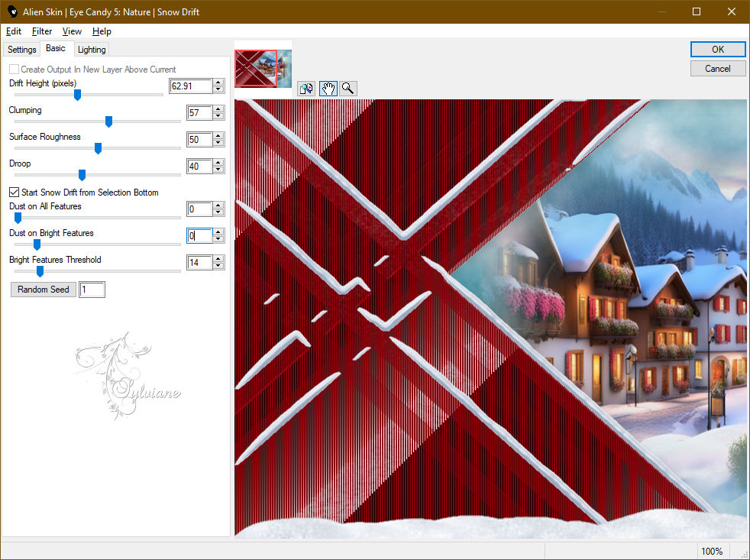The image size is (750, 560).
Task: Click the snowy village preview image
Action: [490, 319]
